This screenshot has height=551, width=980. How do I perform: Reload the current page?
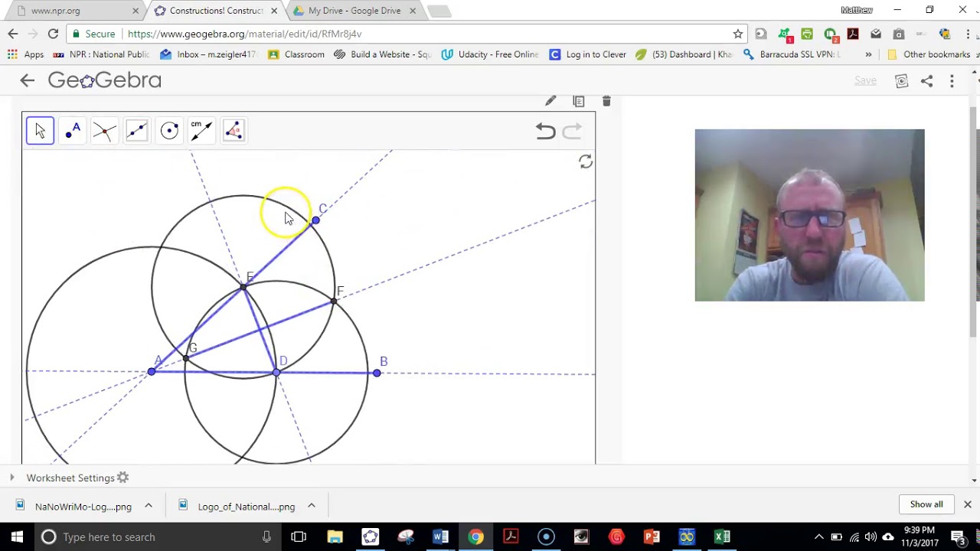53,34
